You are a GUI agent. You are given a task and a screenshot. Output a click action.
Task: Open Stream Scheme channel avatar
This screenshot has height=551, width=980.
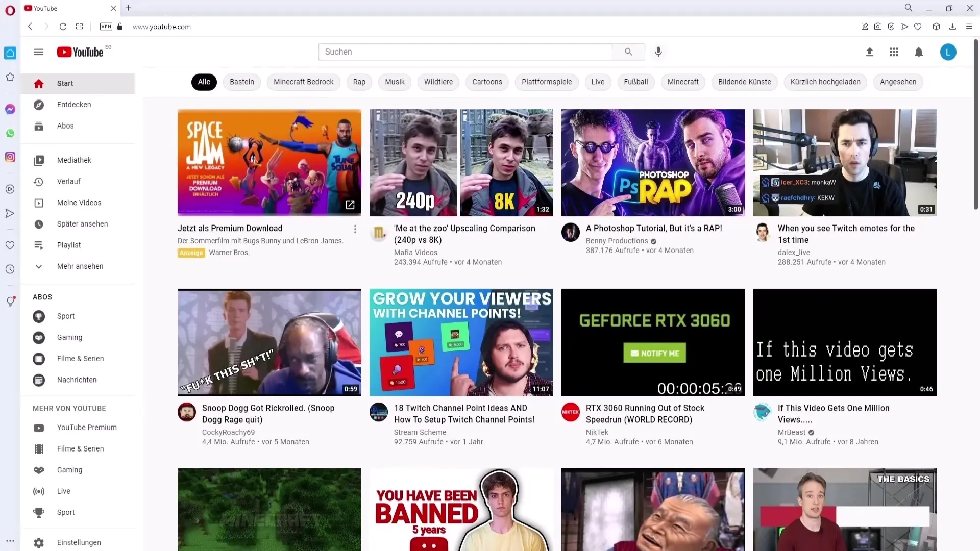click(x=379, y=412)
